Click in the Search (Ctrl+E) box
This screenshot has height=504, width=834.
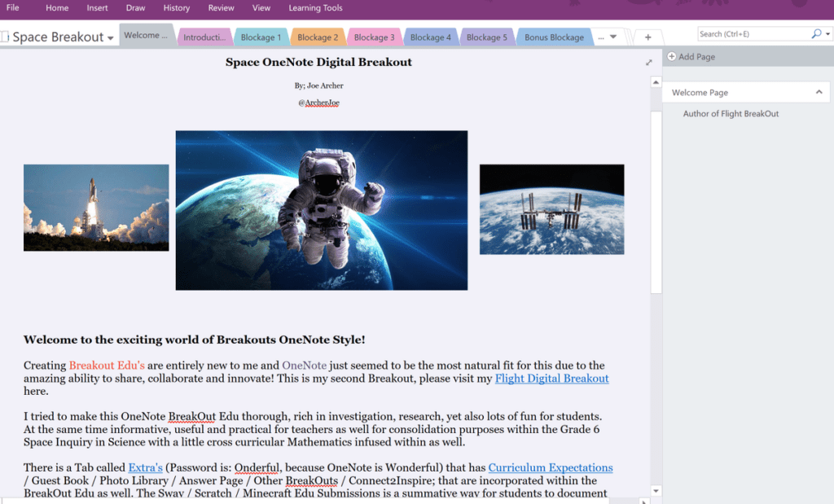coord(753,34)
